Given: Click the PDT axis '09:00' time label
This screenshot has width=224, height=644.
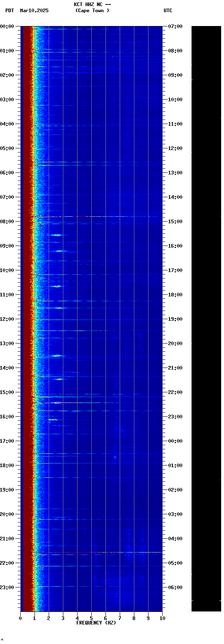Looking at the screenshot, I should click(7, 246).
